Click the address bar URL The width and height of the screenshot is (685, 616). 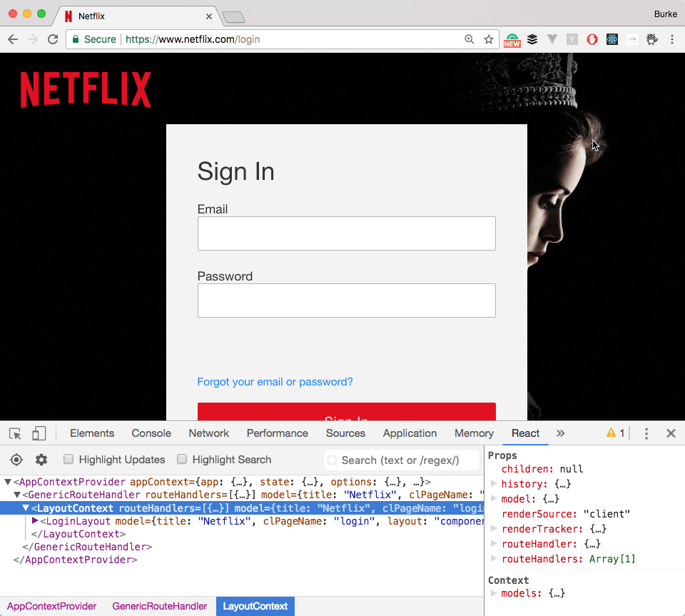tap(193, 39)
